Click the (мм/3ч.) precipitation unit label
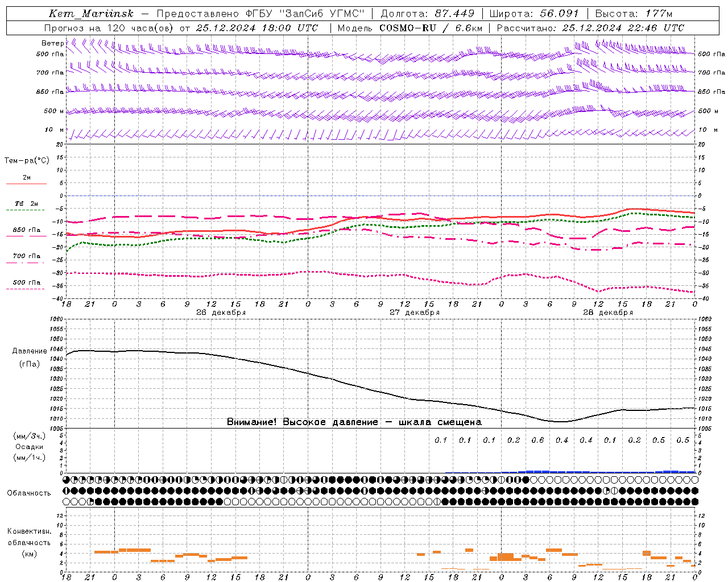This screenshot has height=582, width=728. tap(30, 436)
